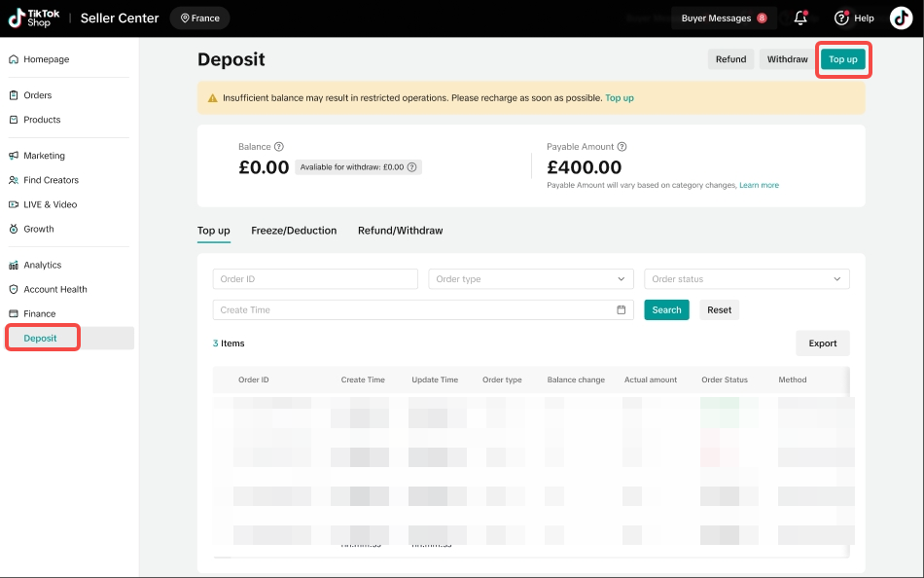This screenshot has width=924, height=578.
Task: Click the Payable Amount info icon
Action: point(622,147)
